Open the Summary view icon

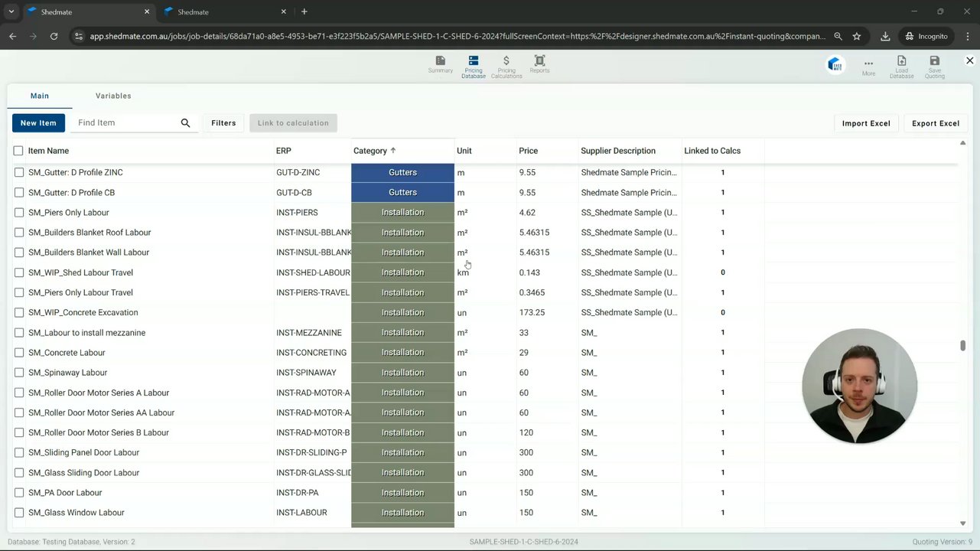point(440,64)
